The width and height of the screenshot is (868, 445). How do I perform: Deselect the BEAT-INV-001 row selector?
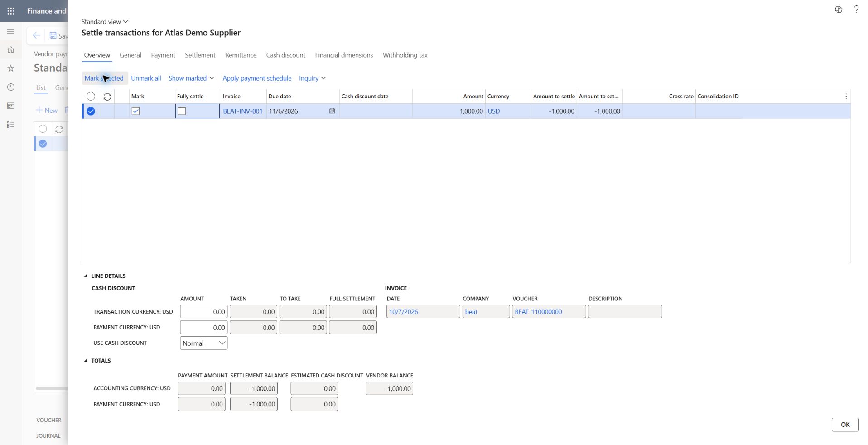tap(91, 111)
